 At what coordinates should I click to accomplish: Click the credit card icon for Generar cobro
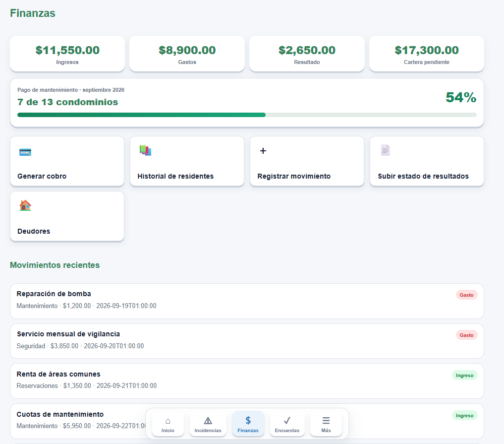click(25, 152)
